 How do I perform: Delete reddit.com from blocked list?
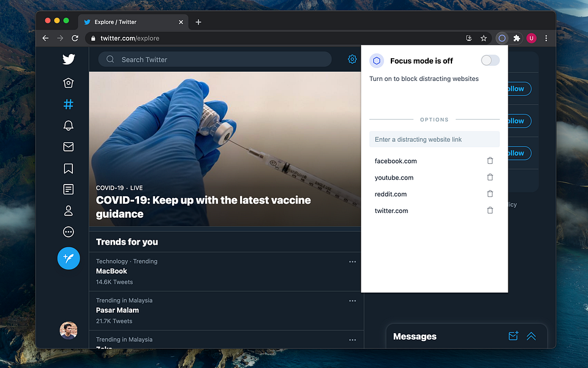[490, 194]
